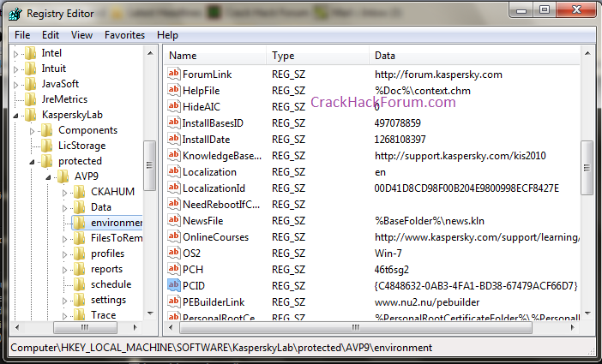Select the Data tree key

(x=101, y=207)
